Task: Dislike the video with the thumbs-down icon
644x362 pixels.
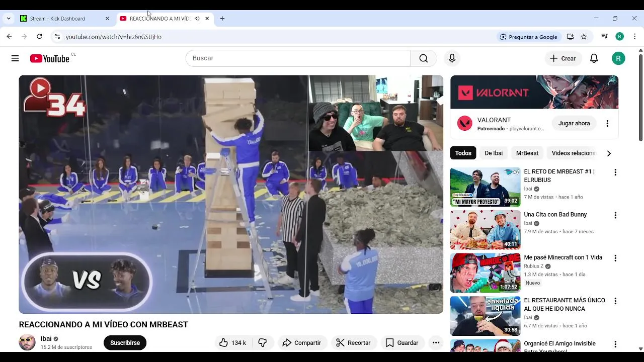Action: pos(263,343)
